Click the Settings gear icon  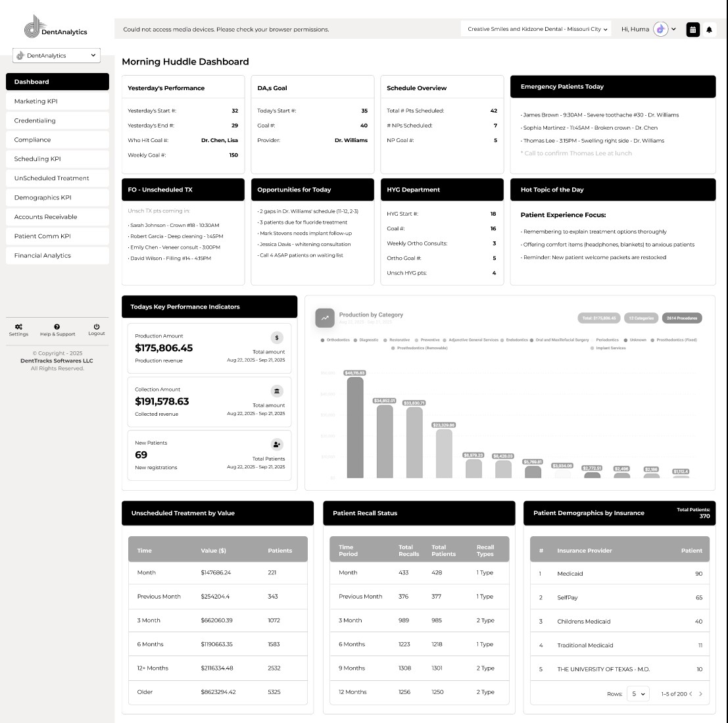[x=18, y=326]
